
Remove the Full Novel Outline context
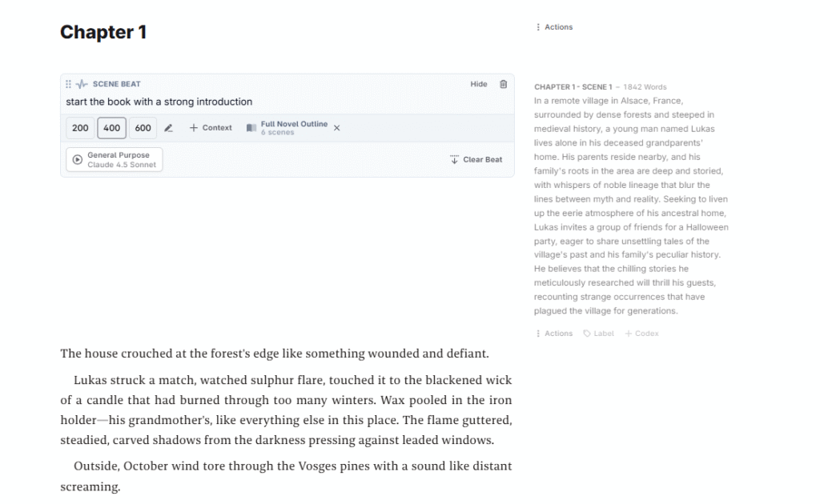click(336, 128)
